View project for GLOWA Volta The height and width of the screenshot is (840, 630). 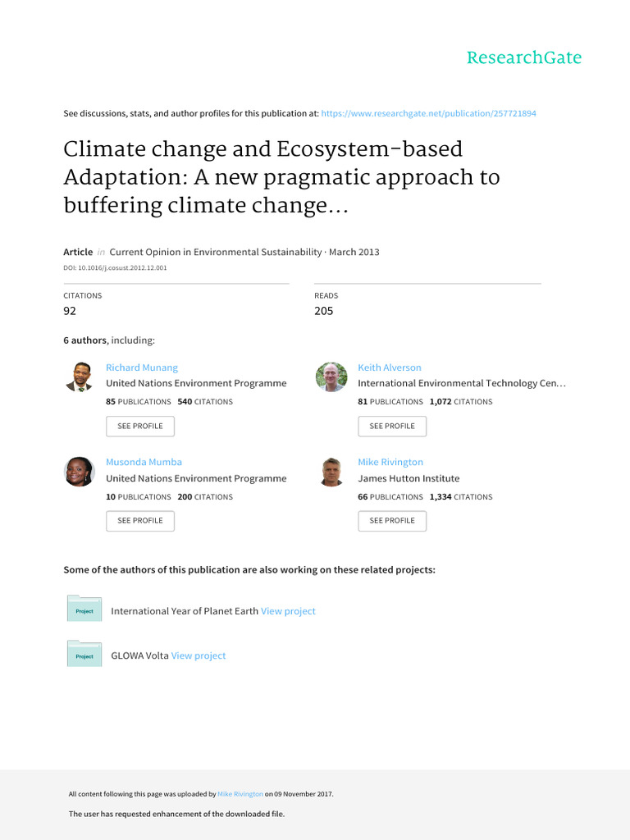pyautogui.click(x=199, y=655)
